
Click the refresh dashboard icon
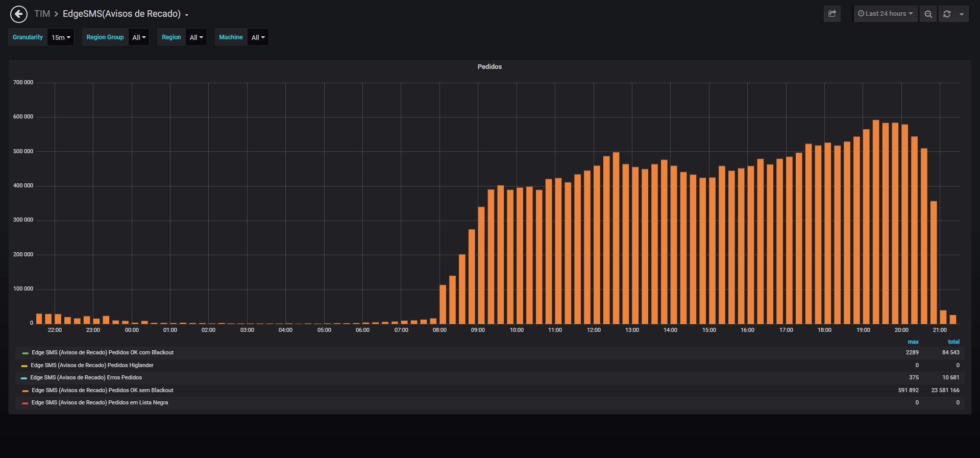[x=947, y=14]
